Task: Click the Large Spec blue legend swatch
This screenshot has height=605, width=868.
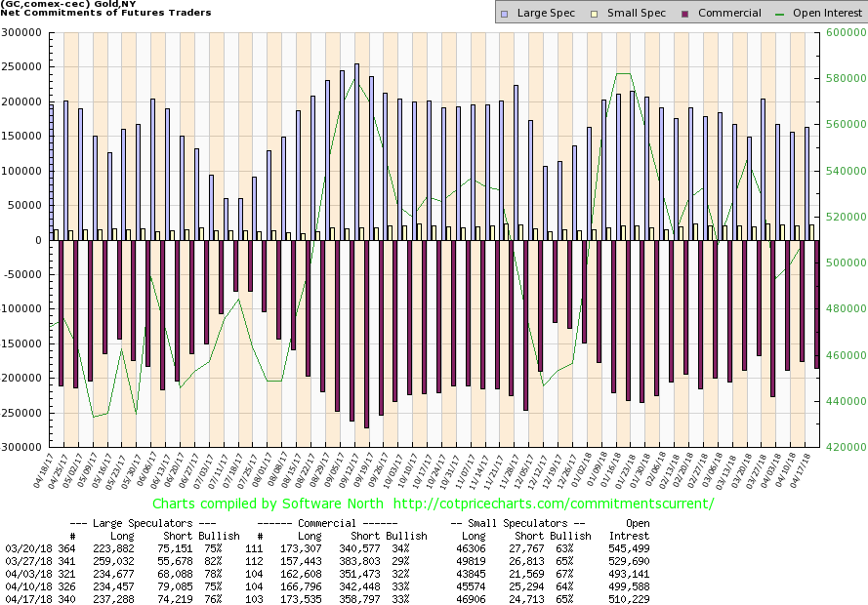Action: pos(504,14)
